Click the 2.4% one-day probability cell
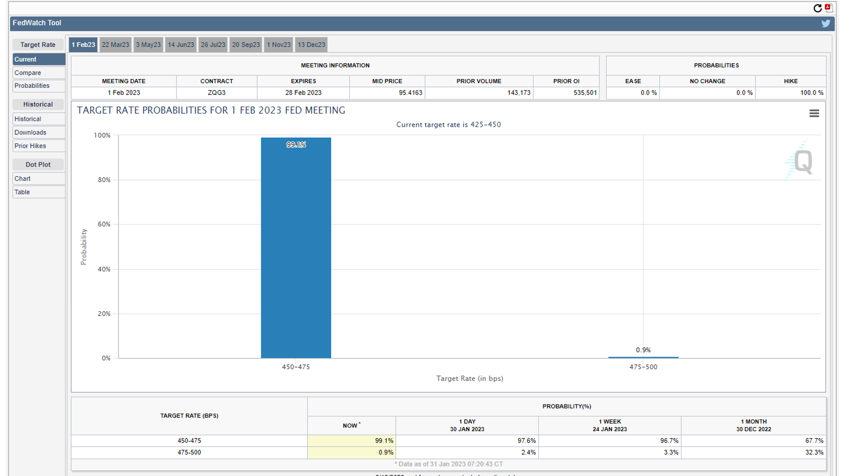 (467, 452)
